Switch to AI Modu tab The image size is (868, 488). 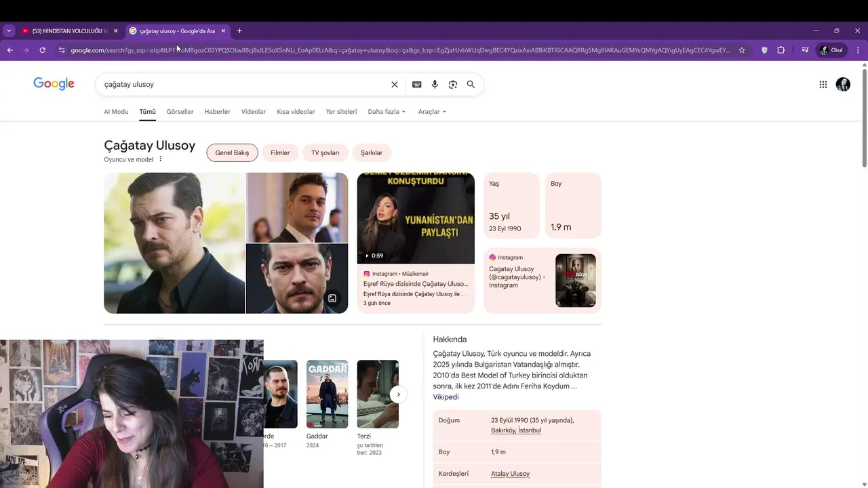pos(116,112)
